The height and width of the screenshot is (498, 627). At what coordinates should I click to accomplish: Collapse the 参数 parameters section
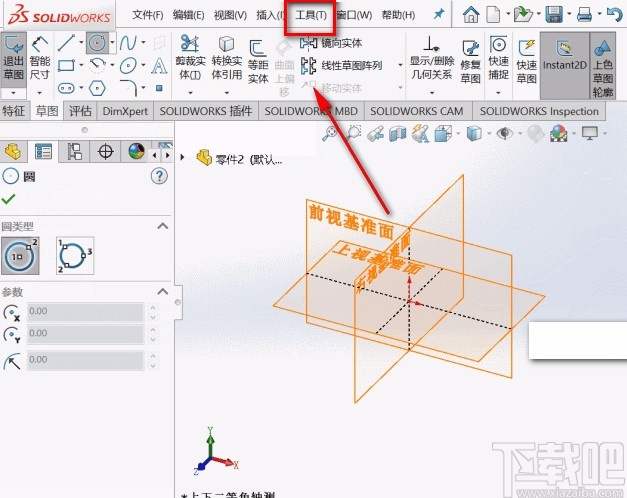tap(164, 292)
